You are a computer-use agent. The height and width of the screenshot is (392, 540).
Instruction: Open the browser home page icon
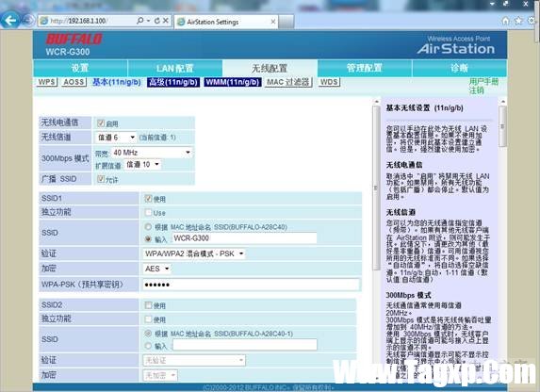[505, 21]
